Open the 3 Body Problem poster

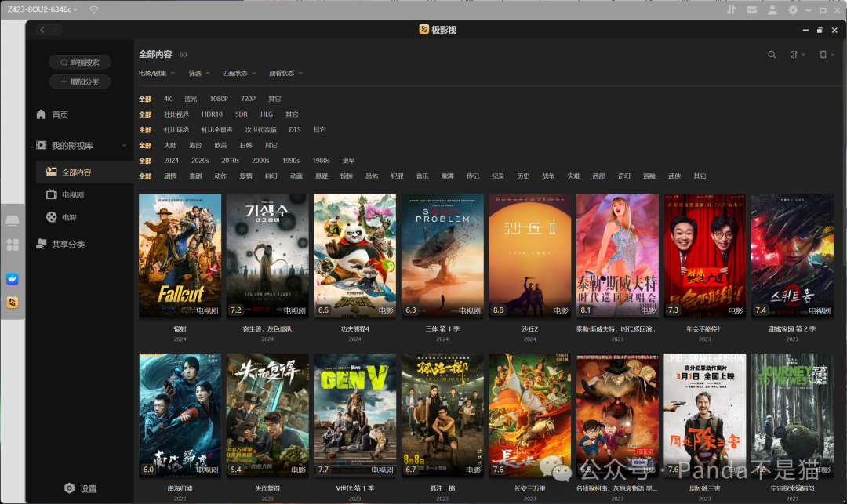pos(442,256)
